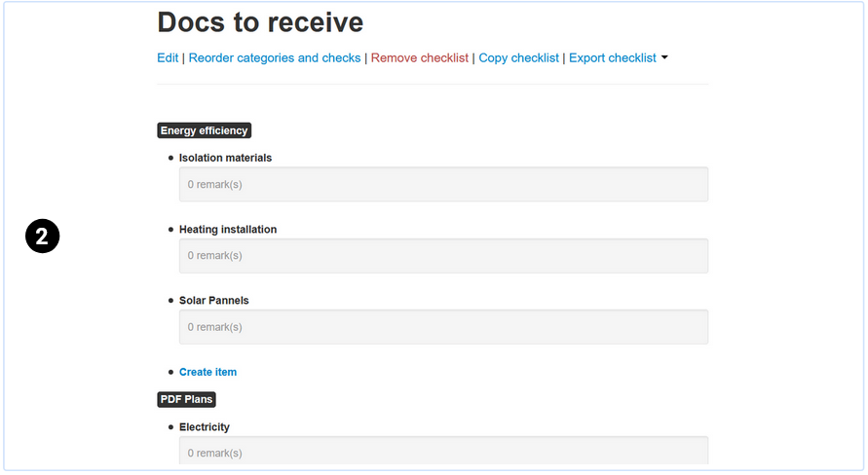Click the Electricity item label
The width and height of the screenshot is (868, 475).
point(205,427)
